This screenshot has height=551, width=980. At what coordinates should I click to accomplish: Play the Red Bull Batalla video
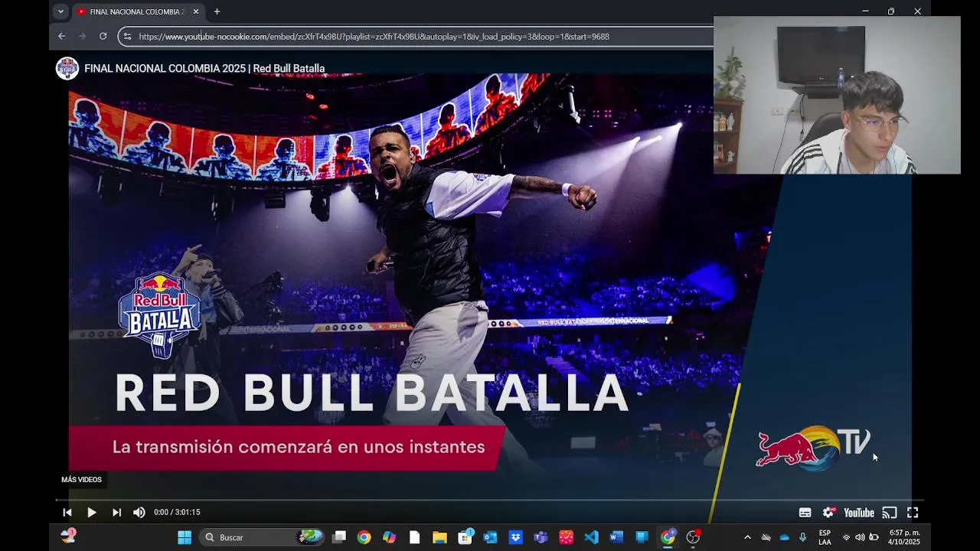(x=91, y=513)
